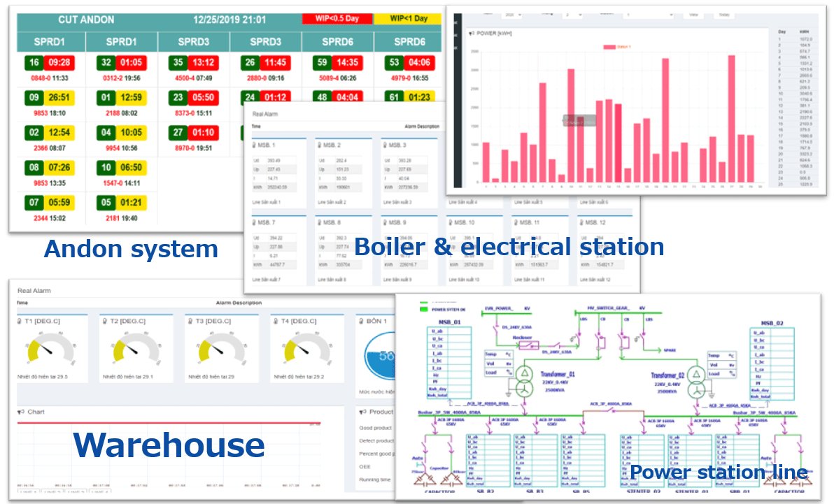
Task: Open the year dropdown above power chart
Action: [511, 15]
